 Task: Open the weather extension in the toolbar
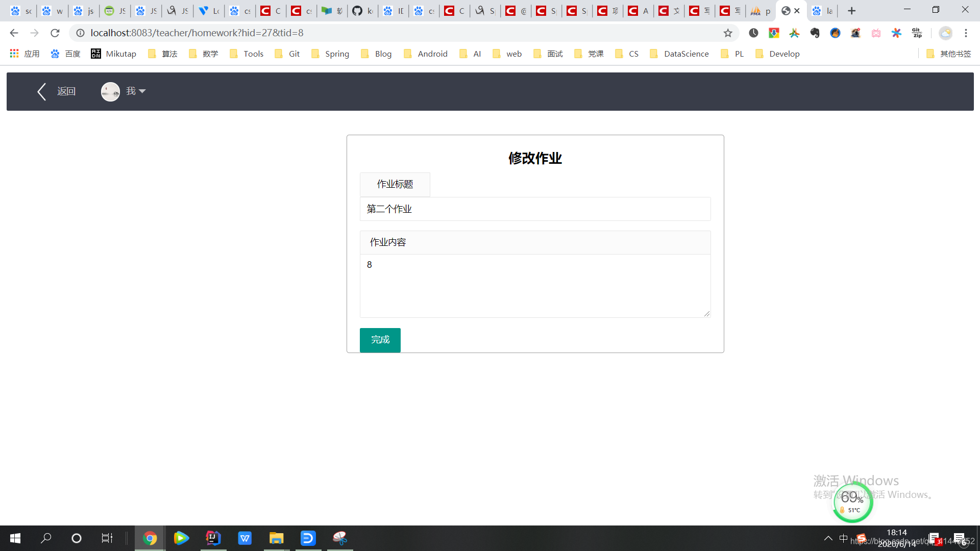(945, 33)
